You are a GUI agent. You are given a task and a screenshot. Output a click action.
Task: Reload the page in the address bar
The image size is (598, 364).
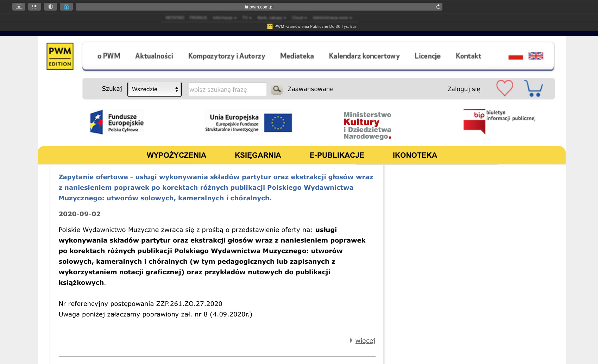point(438,7)
